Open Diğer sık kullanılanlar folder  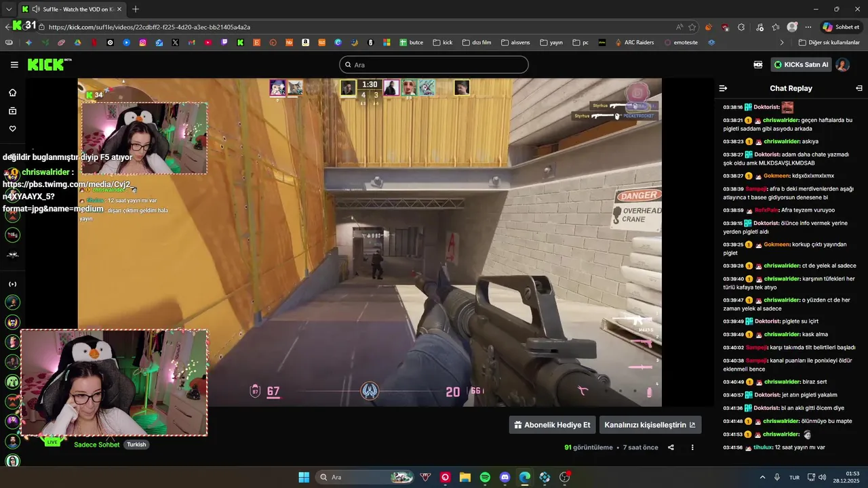(830, 42)
